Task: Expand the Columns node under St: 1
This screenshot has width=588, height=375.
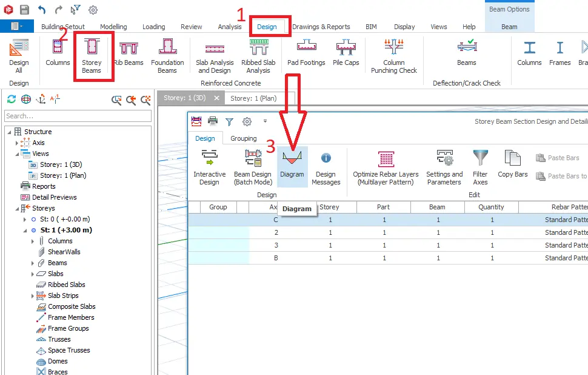Action: 33,242
